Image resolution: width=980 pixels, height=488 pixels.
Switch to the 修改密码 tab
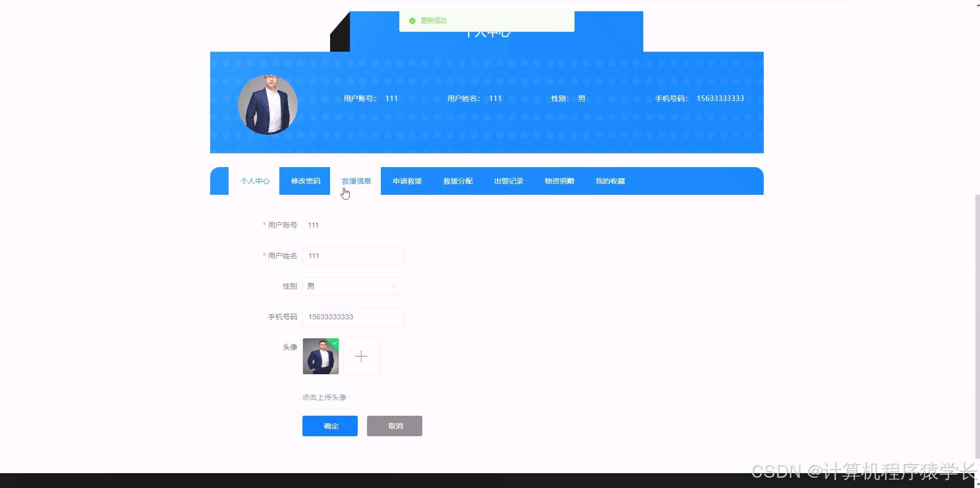pyautogui.click(x=304, y=180)
